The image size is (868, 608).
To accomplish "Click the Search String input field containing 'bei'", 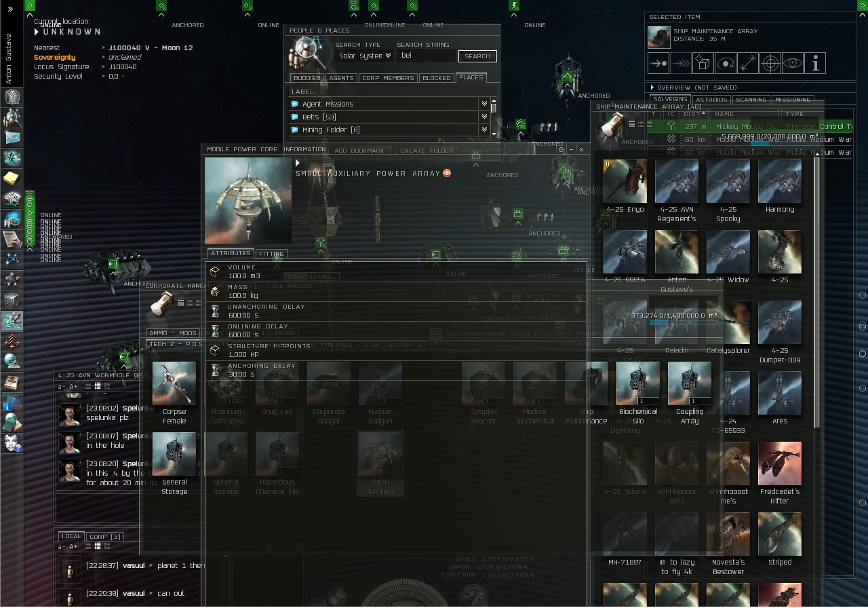I will 427,56.
